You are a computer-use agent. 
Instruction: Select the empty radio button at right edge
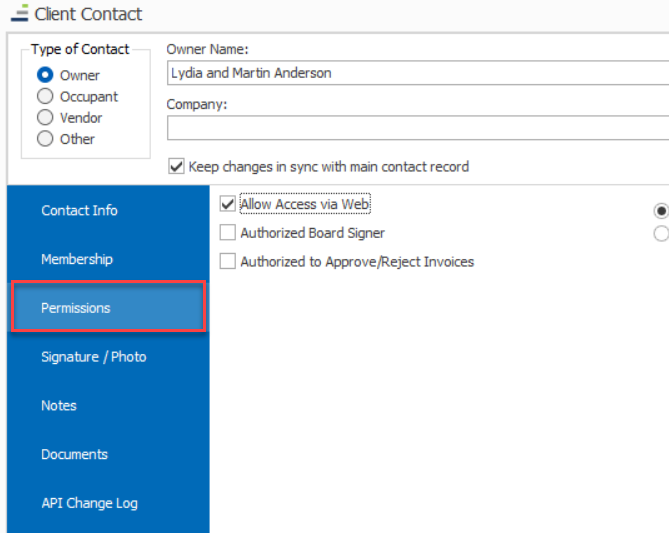pos(661,233)
